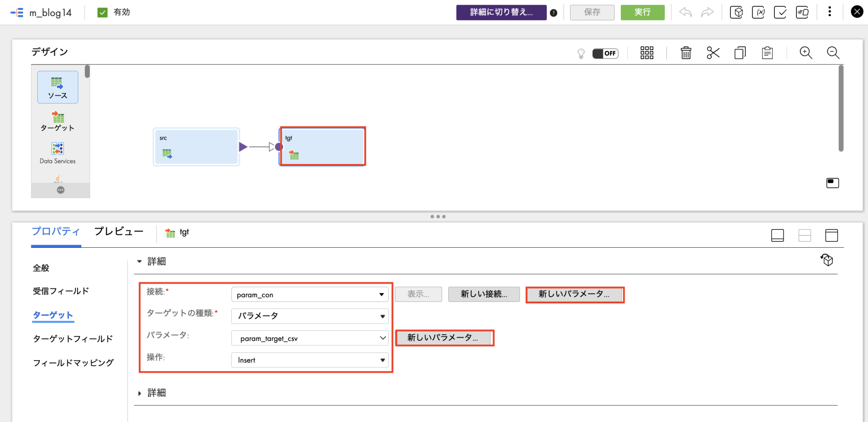Select the ターゲット (Target) transformation icon
The image size is (868, 422).
58,120
